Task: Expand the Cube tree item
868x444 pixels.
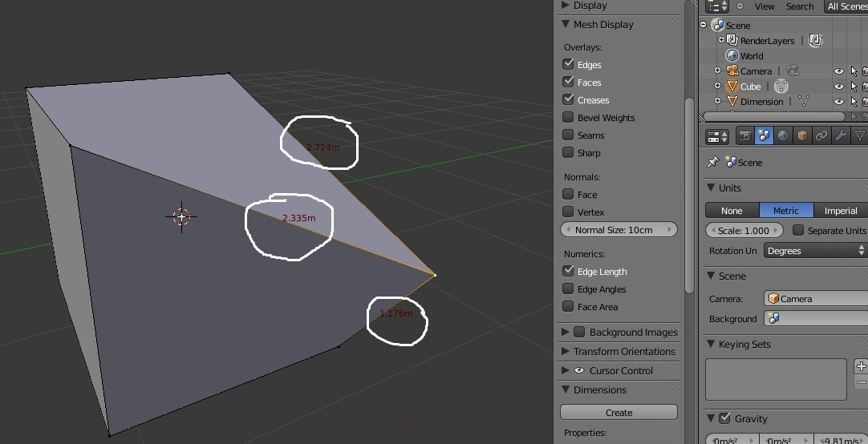Action: (717, 87)
